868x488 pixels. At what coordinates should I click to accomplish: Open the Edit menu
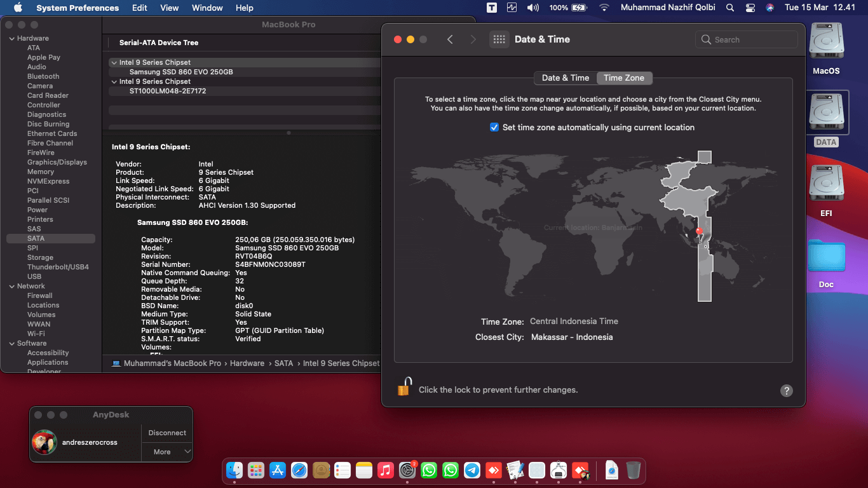point(140,8)
